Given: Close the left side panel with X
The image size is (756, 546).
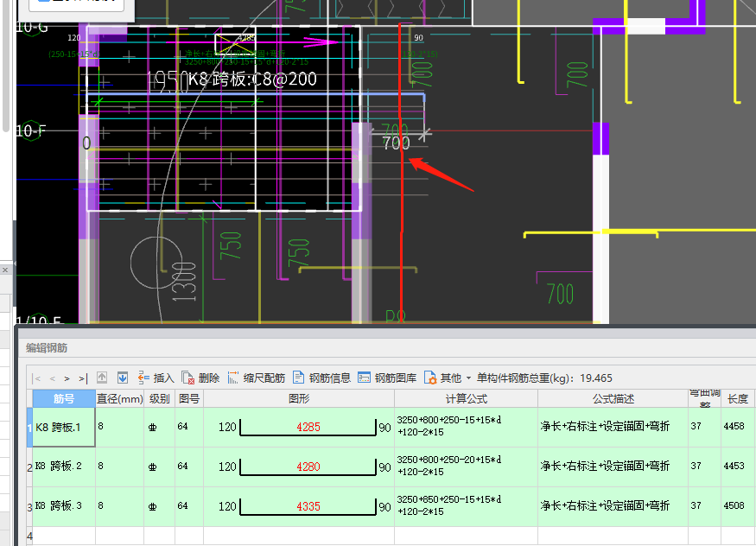Looking at the screenshot, I should (x=5, y=270).
